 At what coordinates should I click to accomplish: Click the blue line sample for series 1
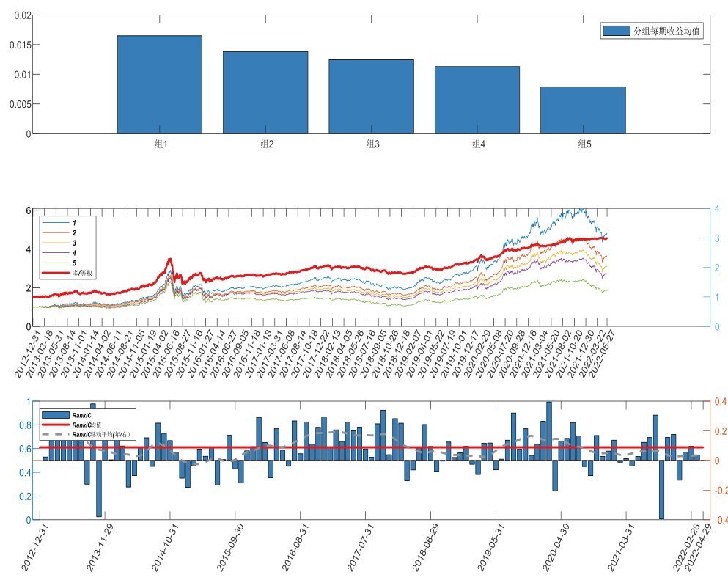(x=56, y=222)
